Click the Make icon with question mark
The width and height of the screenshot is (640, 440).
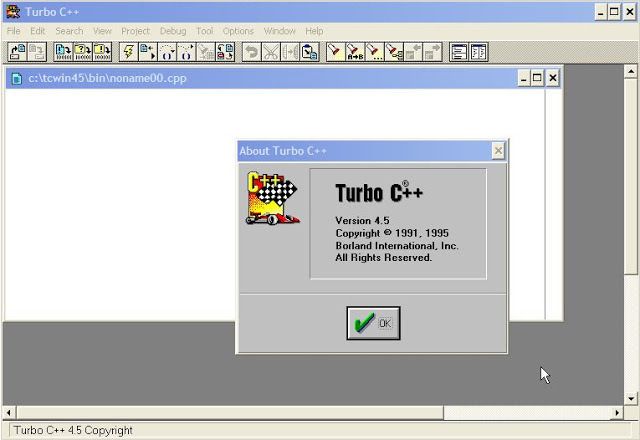pos(83,52)
